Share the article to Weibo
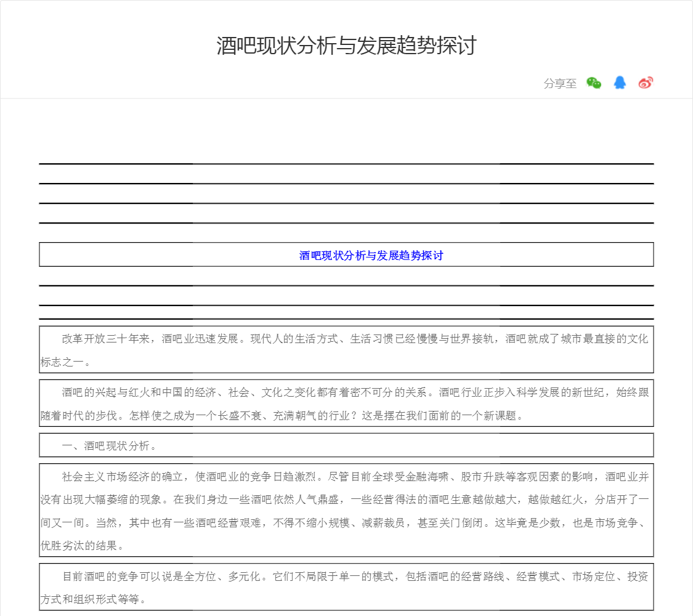Screen dimensions: 693x616 click(x=646, y=83)
